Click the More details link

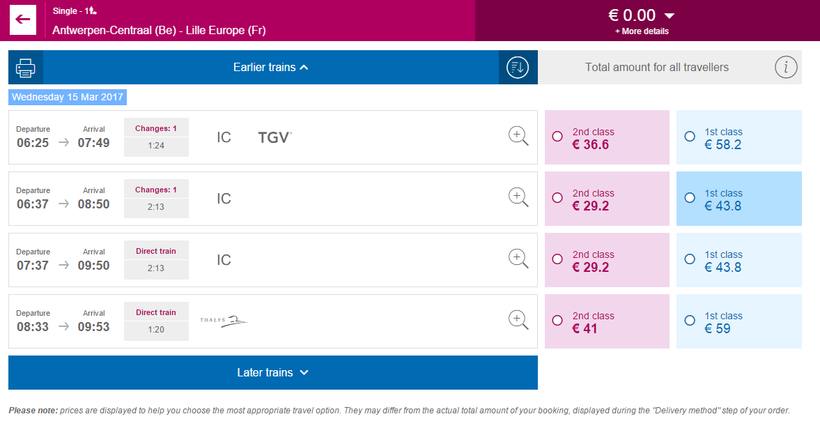pyautogui.click(x=641, y=31)
